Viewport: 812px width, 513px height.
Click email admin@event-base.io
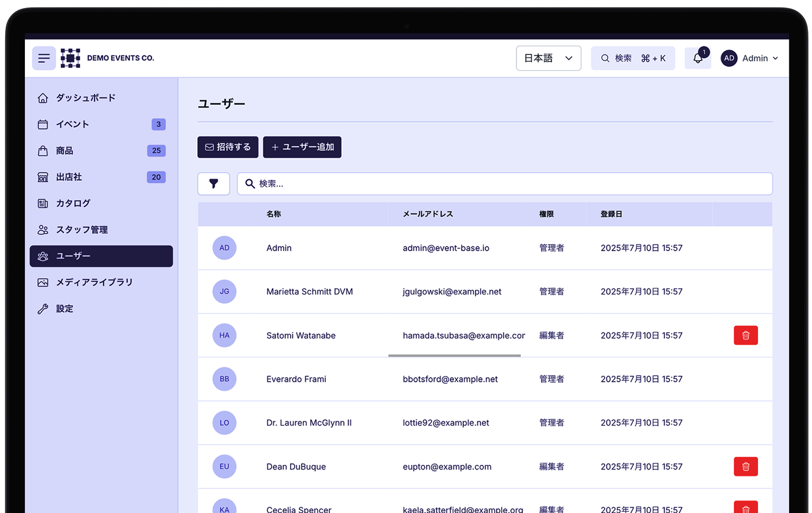point(446,248)
